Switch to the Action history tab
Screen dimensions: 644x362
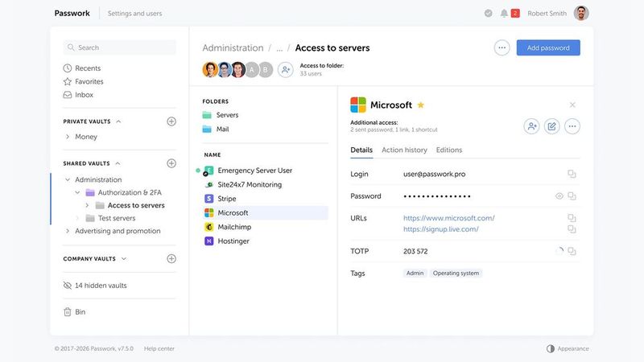click(404, 150)
